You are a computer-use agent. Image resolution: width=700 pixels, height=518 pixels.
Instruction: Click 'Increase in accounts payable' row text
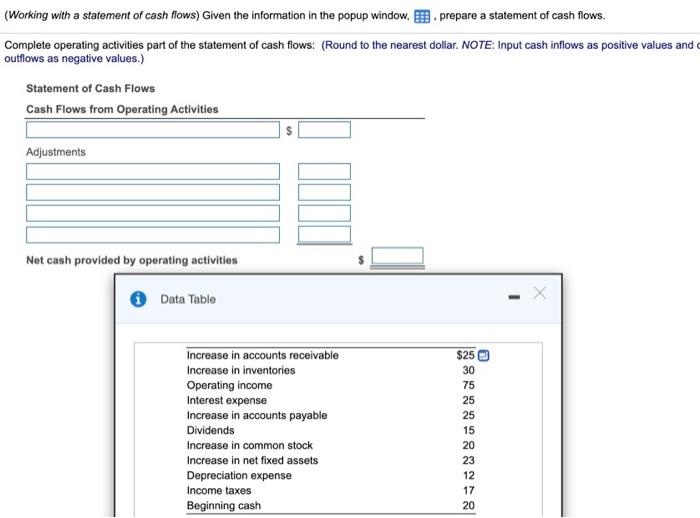tap(257, 415)
